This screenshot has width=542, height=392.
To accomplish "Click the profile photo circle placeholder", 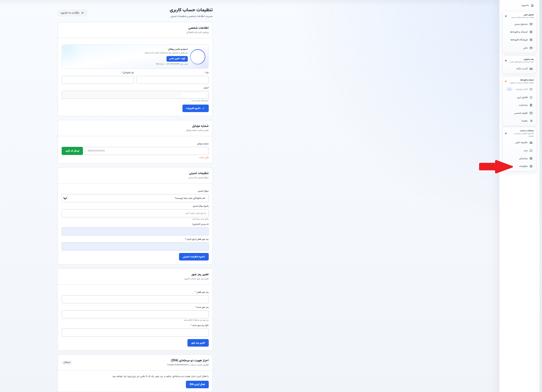I will [198, 57].
